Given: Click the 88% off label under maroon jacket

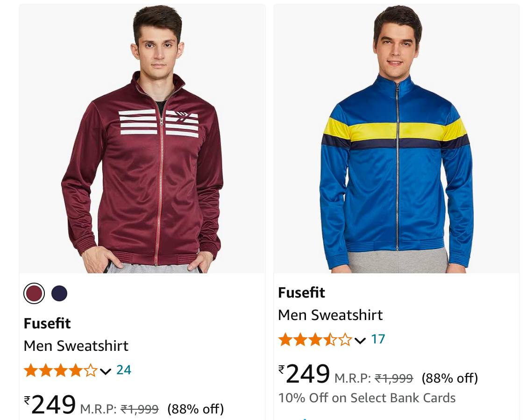Looking at the screenshot, I should click(x=195, y=409).
